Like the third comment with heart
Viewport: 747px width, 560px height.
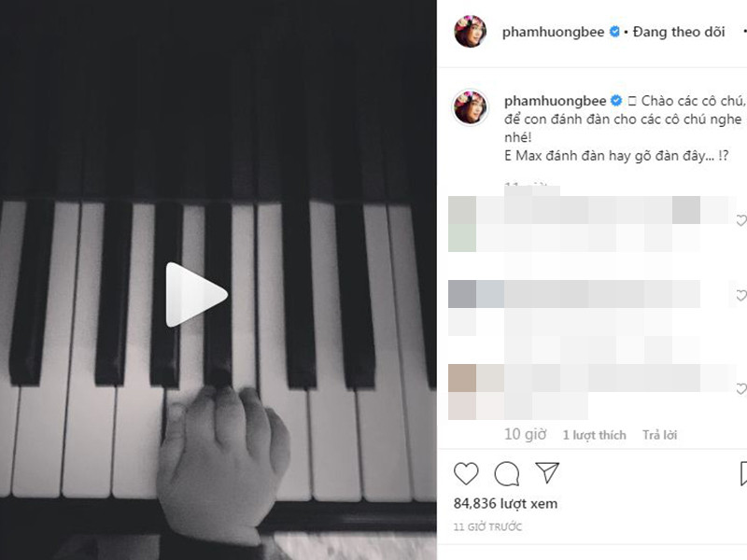click(x=741, y=389)
